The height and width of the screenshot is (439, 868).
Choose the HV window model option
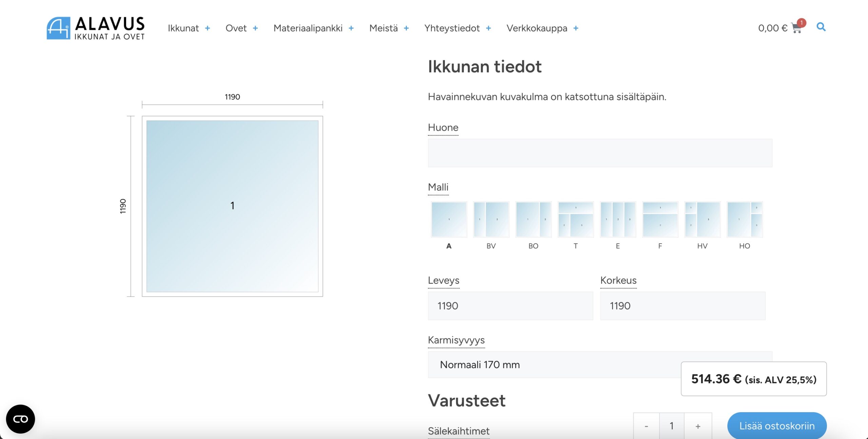[x=702, y=219]
